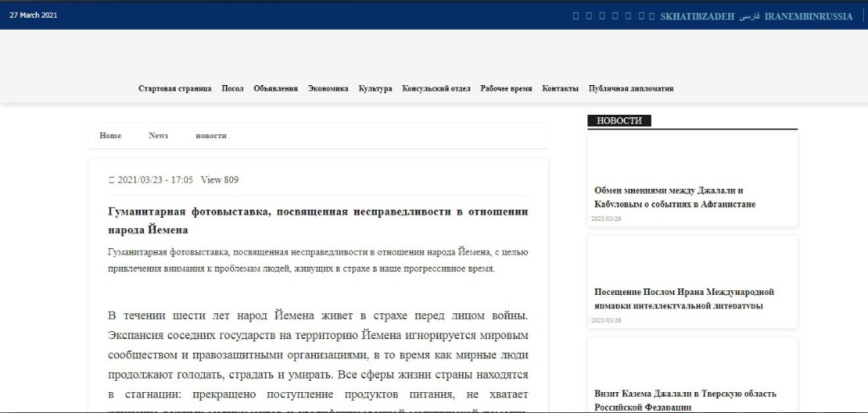Viewport: 868px width, 413px height.
Task: Click the Home breadcrumb link
Action: point(110,136)
